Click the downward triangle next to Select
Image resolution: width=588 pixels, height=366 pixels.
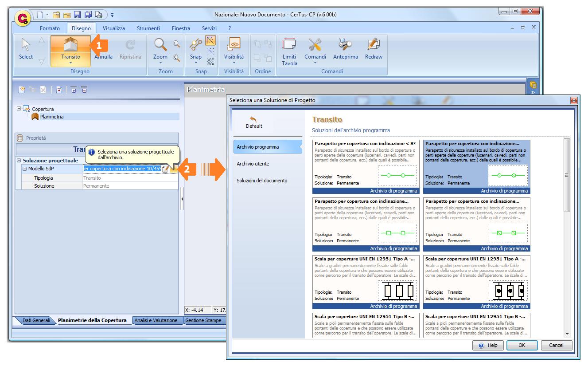(x=41, y=61)
